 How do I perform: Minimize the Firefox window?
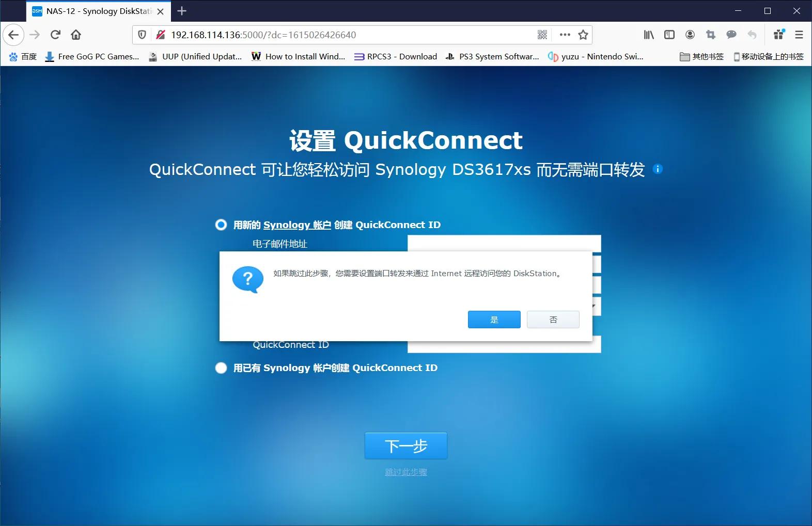tap(738, 11)
